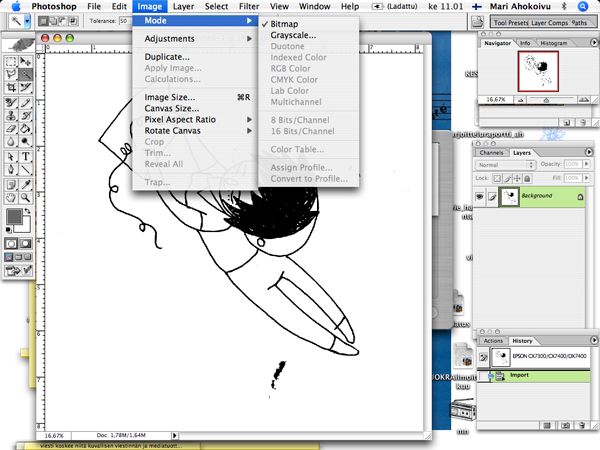Reset default foreground and background colors

click(x=8, y=230)
